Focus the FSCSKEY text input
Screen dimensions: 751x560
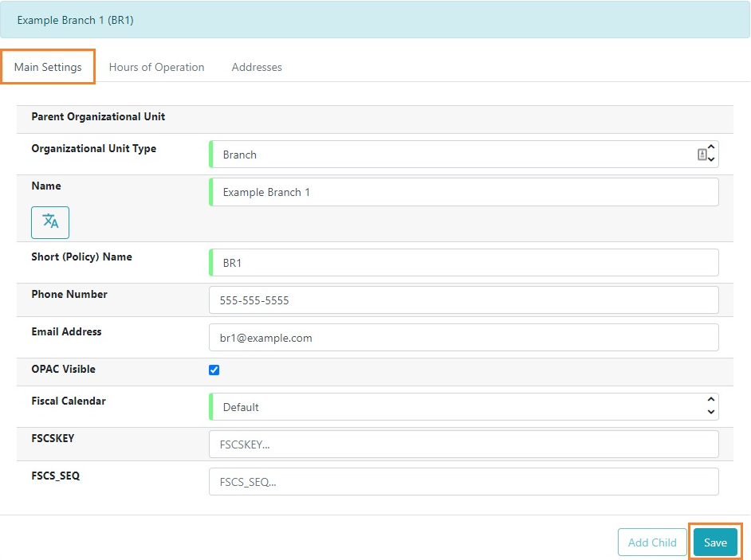coord(462,444)
